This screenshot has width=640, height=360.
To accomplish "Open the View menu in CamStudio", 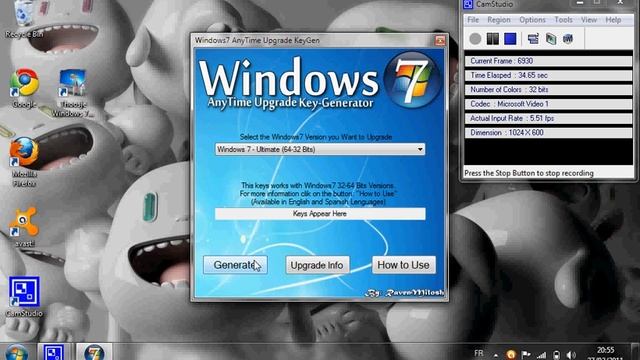I will point(589,20).
